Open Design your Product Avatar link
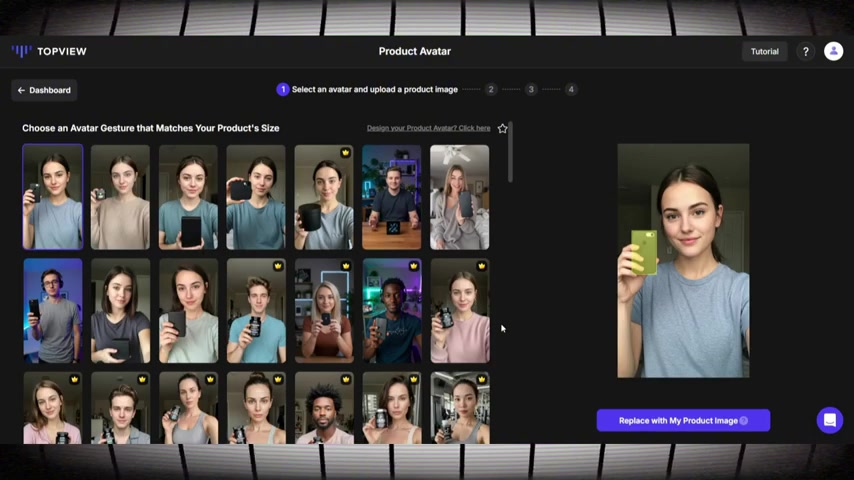 click(x=428, y=128)
